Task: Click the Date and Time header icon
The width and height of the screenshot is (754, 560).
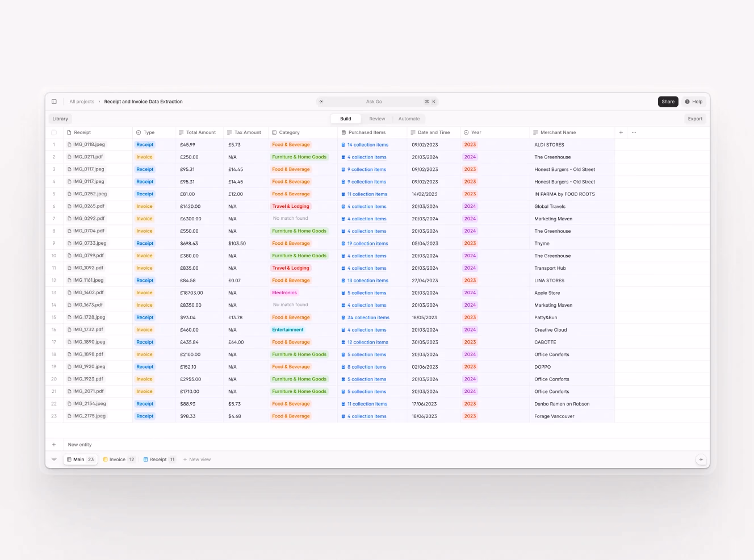Action: pos(413,132)
